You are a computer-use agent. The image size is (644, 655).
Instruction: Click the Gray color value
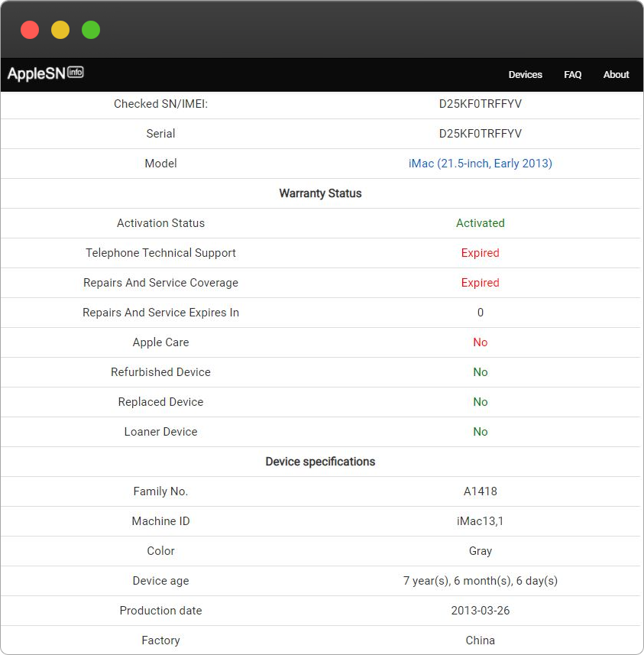pyautogui.click(x=480, y=551)
